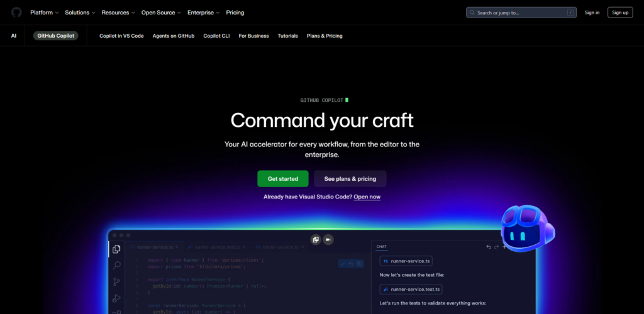Click the Sign in link
Image resolution: width=644 pixels, height=314 pixels.
(592, 13)
